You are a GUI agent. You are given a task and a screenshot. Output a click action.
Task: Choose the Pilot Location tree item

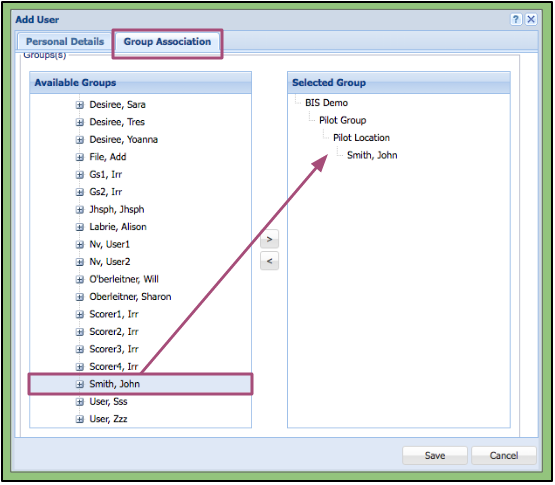pos(361,138)
